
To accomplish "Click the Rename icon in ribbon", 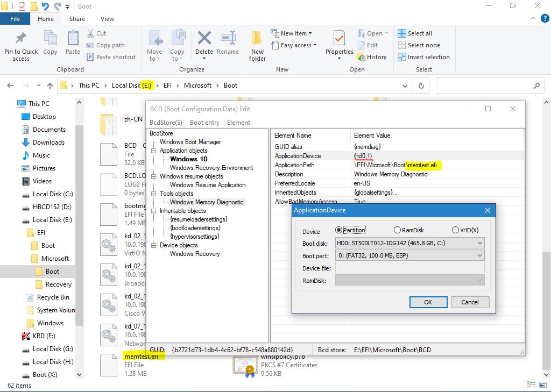I will pyautogui.click(x=228, y=40).
